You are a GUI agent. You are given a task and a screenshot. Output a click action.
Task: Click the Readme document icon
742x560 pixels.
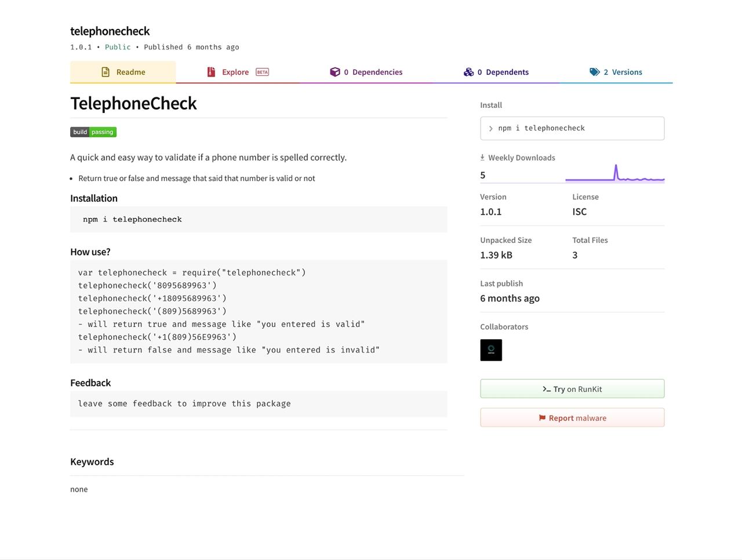click(x=106, y=72)
